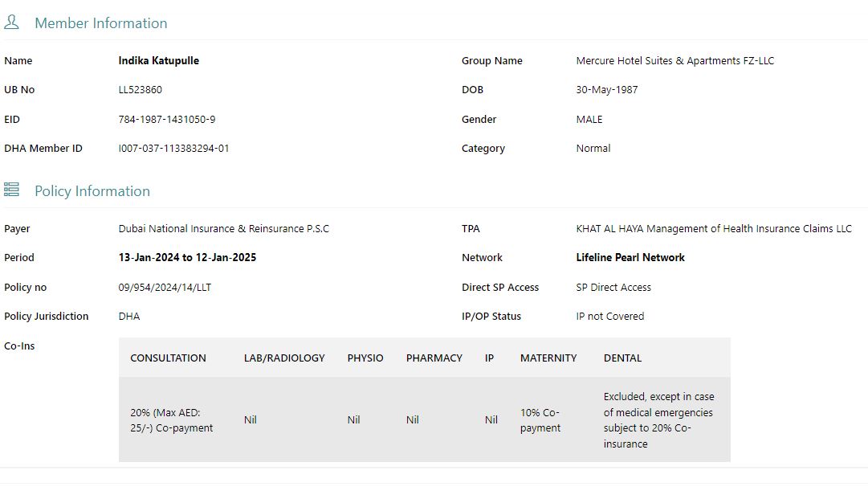Click the policy period dates

coord(187,258)
